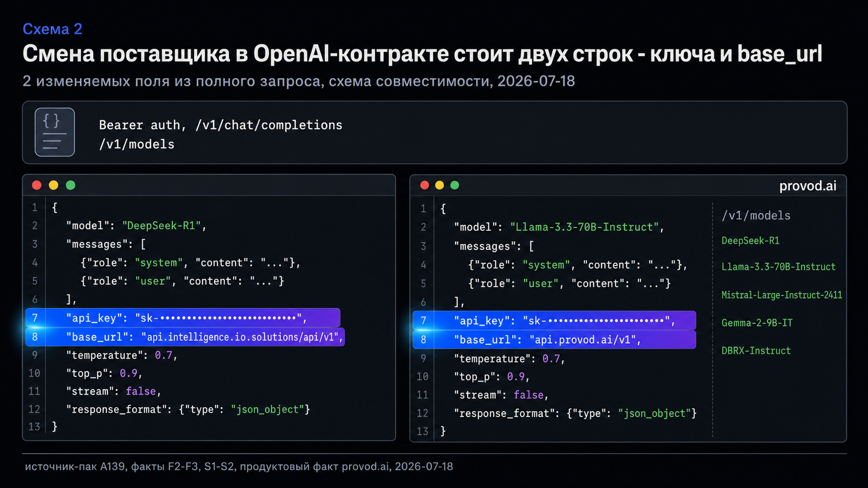Select Mistral-Large-Instruct-2411 in the models list
The image size is (868, 488).
782,295
